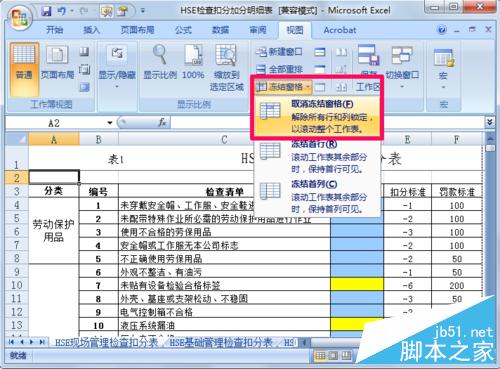Image resolution: width=500 pixels, height=369 pixels.
Task: Click the view side by side icon
Action: (341, 52)
